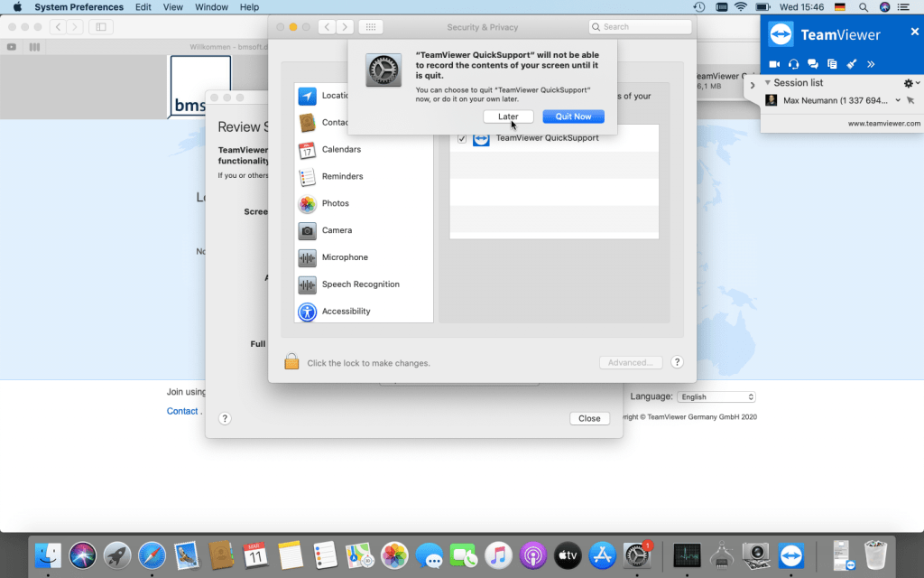
Task: Open Siri from the menu bar
Action: [884, 7]
